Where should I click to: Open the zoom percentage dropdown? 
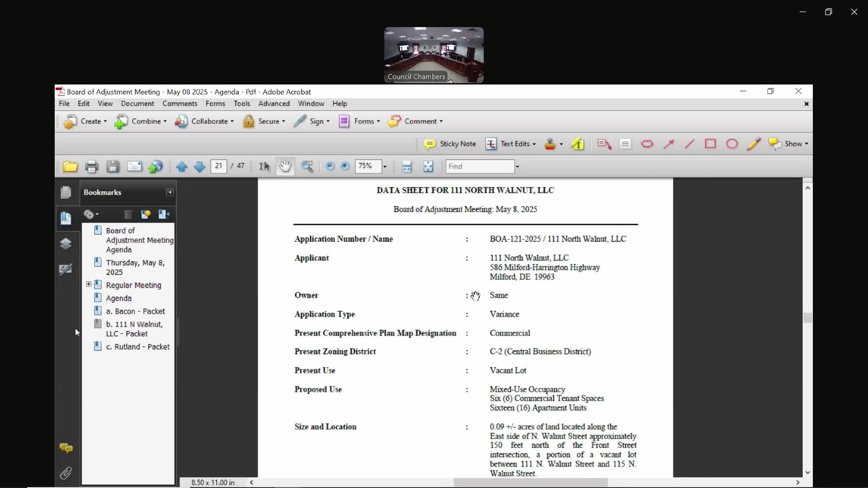tap(385, 167)
